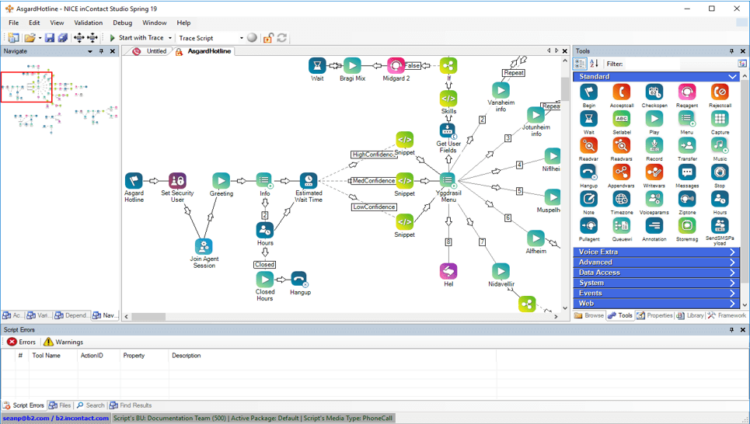Open script using the folder toolbar icon
750x424 pixels.
[30, 38]
